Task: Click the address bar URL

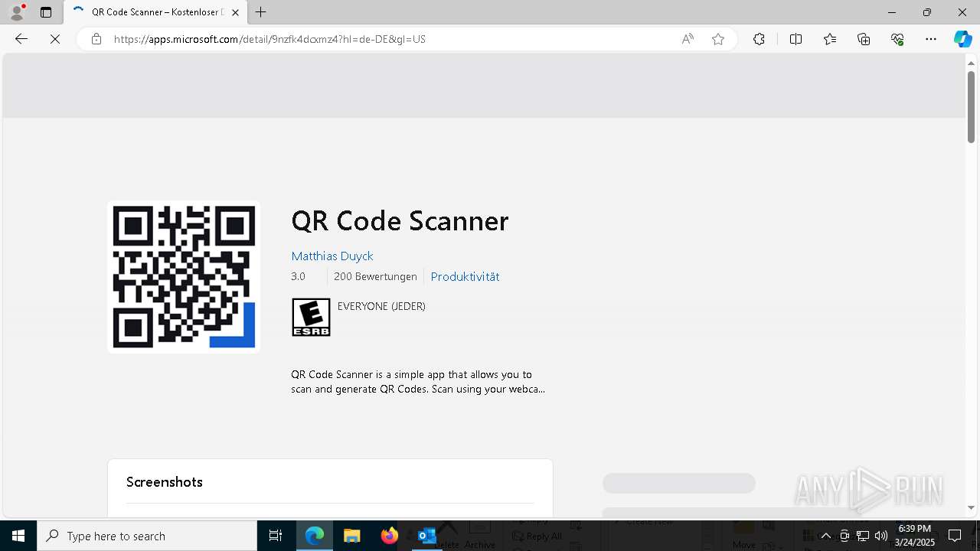Action: point(269,39)
